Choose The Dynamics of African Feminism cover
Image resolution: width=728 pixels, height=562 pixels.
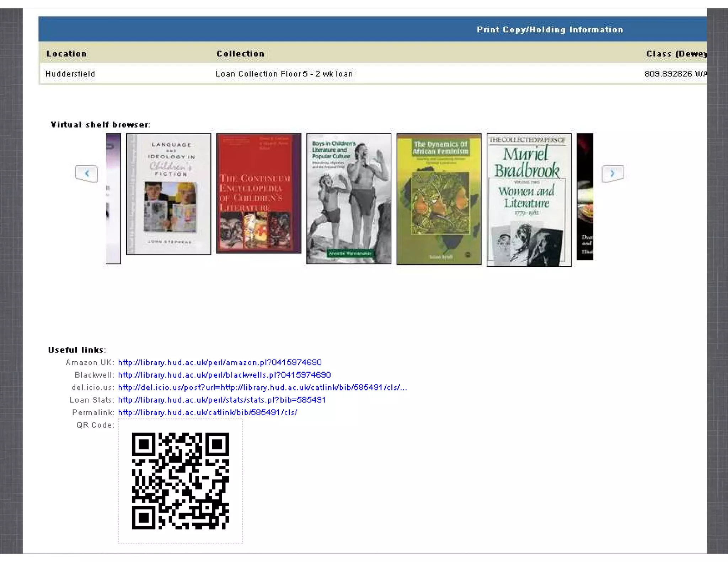[x=439, y=199]
